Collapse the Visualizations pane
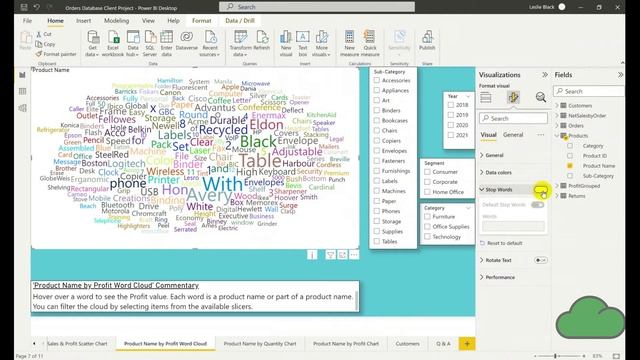This screenshot has width=640, height=360. tap(545, 75)
